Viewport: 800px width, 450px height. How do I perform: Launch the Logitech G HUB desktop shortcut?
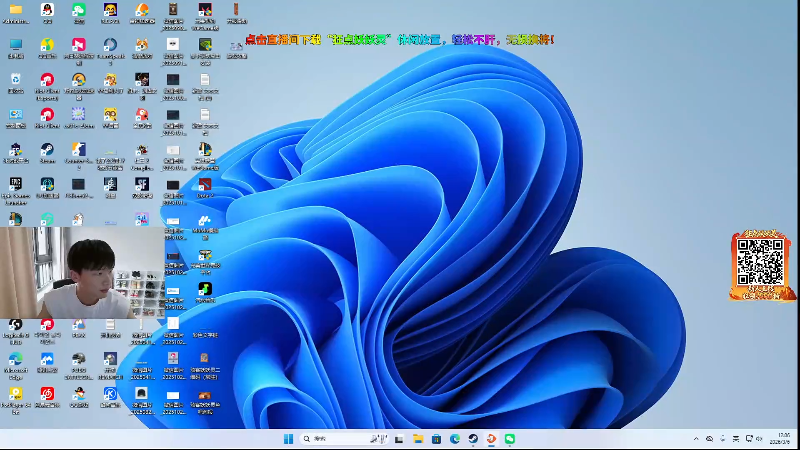[x=15, y=325]
